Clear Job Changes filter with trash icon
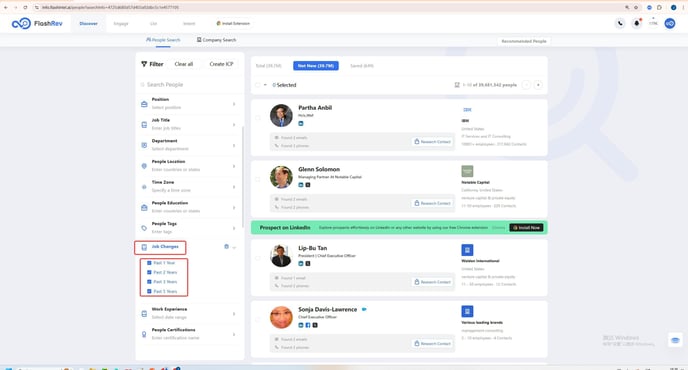Screen dimensions: 688x370 tap(226, 247)
